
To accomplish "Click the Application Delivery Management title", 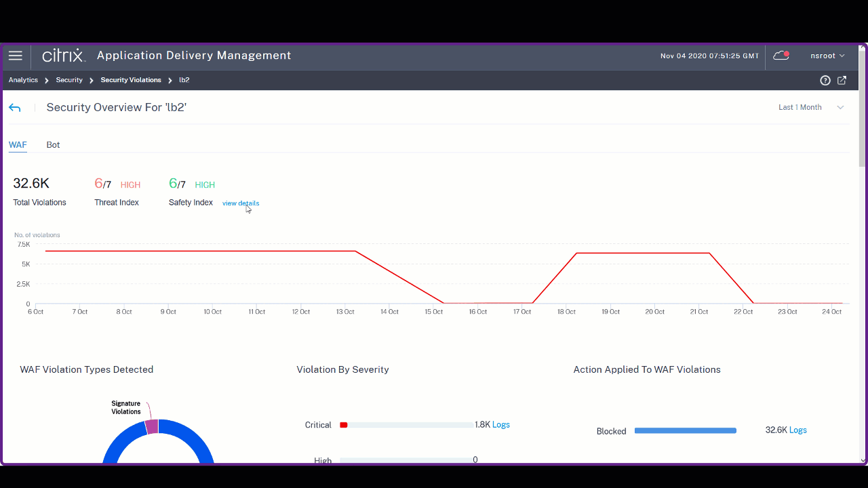I will point(194,56).
